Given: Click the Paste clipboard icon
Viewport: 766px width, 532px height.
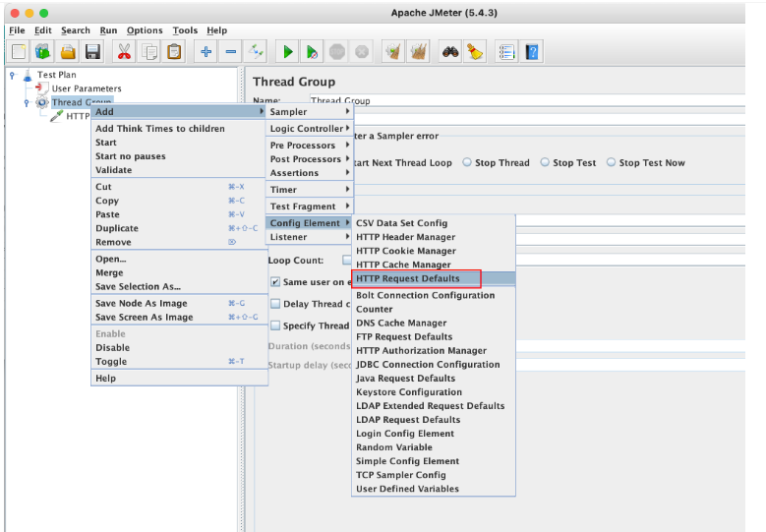Looking at the screenshot, I should 174,51.
